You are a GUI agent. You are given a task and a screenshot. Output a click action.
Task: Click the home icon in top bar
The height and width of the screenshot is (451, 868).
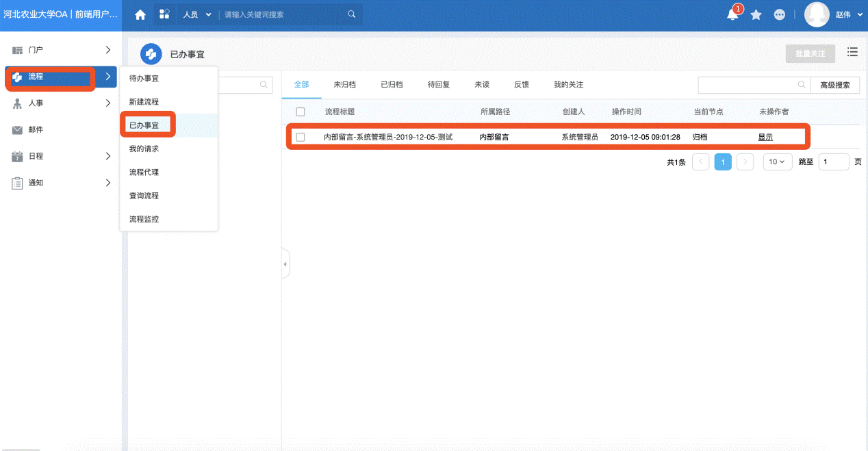[140, 14]
